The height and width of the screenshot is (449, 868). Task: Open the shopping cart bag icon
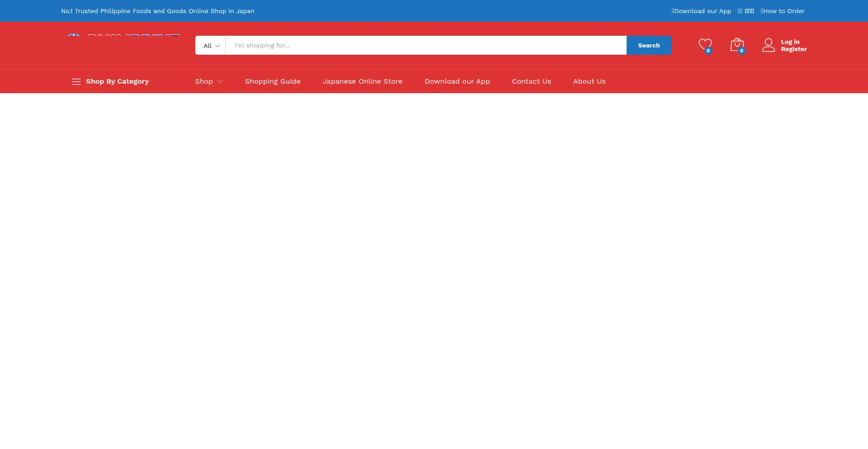pyautogui.click(x=737, y=45)
